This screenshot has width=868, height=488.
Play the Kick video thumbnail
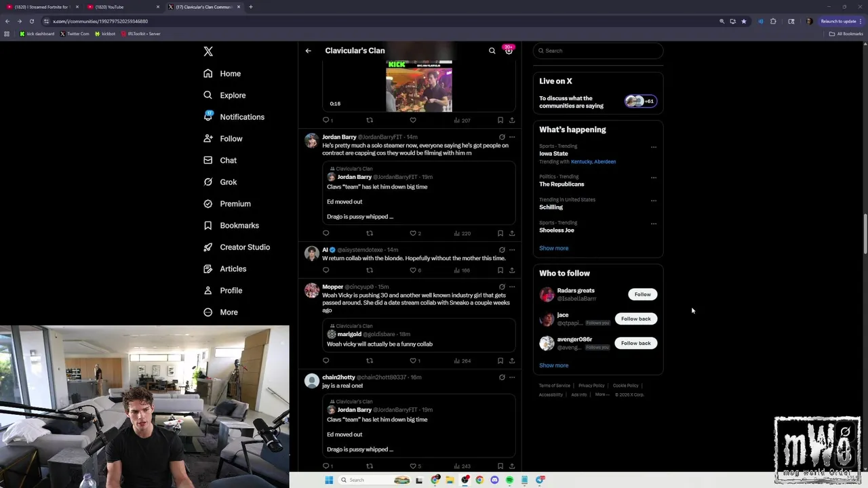[x=419, y=86]
